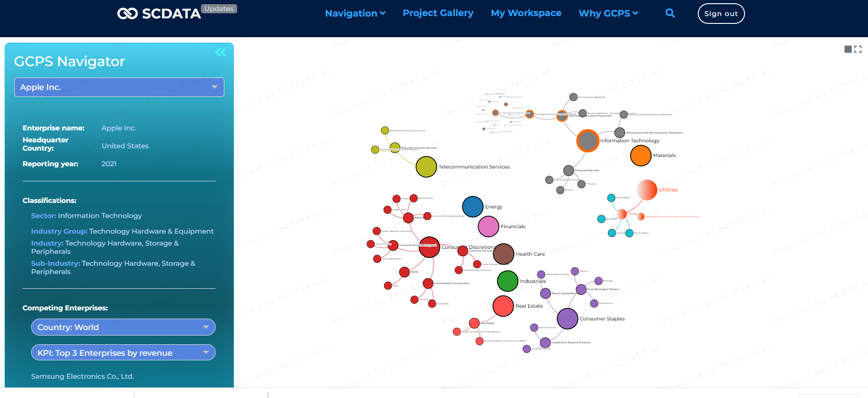Select the Information Technology sector node

pyautogui.click(x=588, y=140)
